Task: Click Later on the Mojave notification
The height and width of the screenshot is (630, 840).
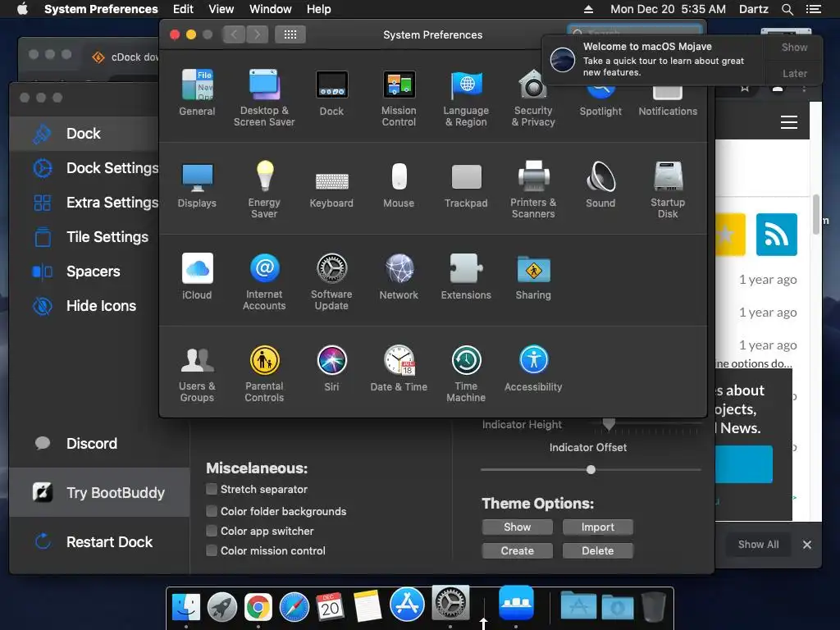Action: [794, 73]
